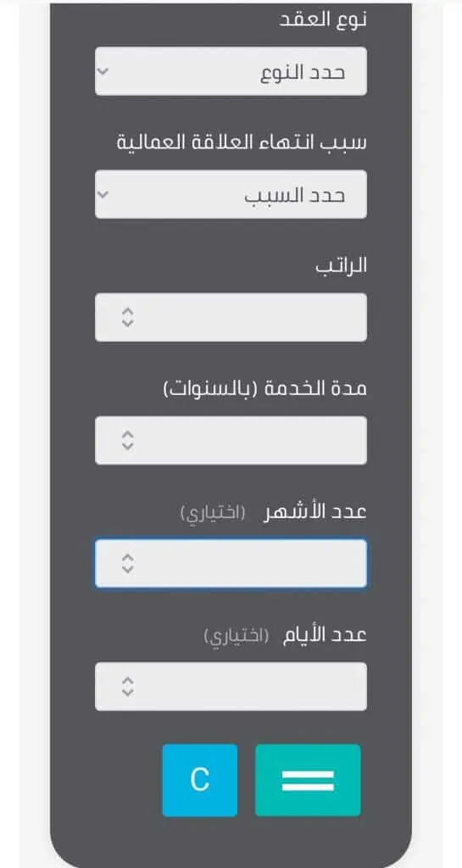The height and width of the screenshot is (868, 462).
Task: Calculate result with the green equals button
Action: pyautogui.click(x=308, y=780)
